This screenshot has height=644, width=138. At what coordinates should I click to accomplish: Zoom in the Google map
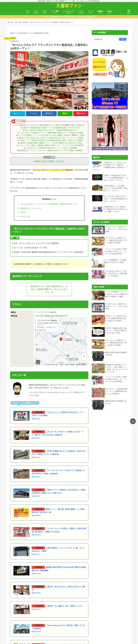pyautogui.click(x=84, y=356)
